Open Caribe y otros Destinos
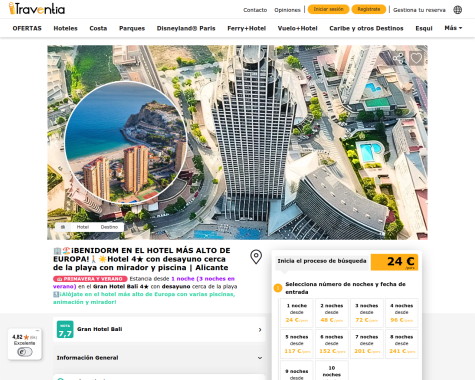The image size is (475, 380). [x=366, y=28]
